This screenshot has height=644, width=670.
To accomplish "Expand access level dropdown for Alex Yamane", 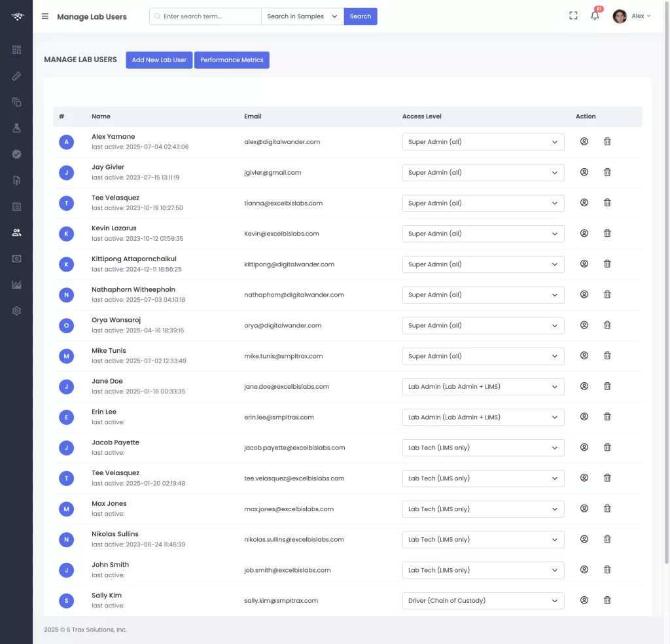I will tap(483, 142).
